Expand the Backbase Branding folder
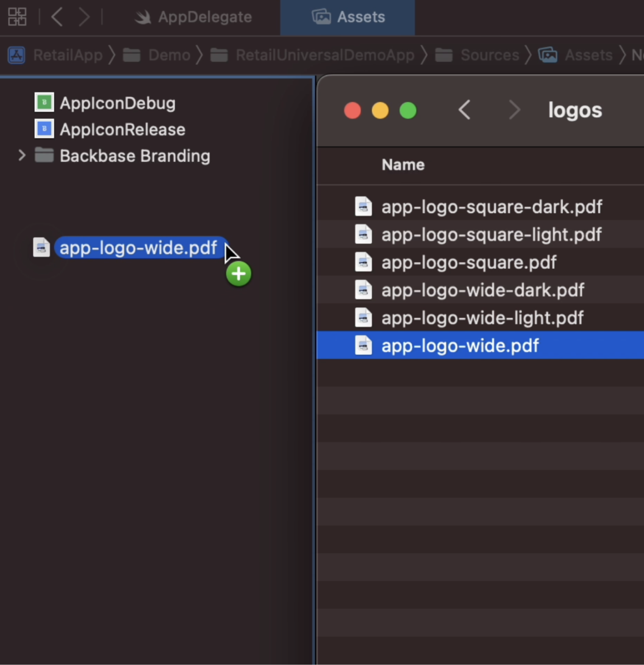The height and width of the screenshot is (665, 644). tap(22, 155)
